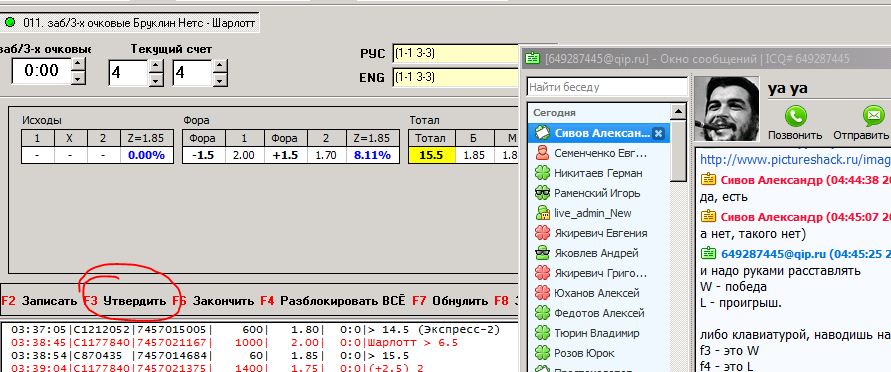Click Якиревич Евгения's red flower icon
This screenshot has height=372, width=891.
pyautogui.click(x=543, y=233)
